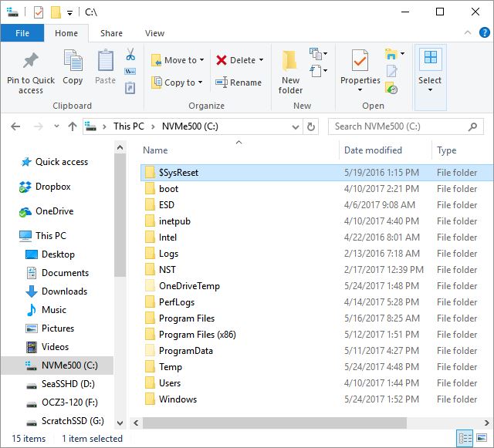
Task: Click the New folder icon
Action: pos(290,60)
